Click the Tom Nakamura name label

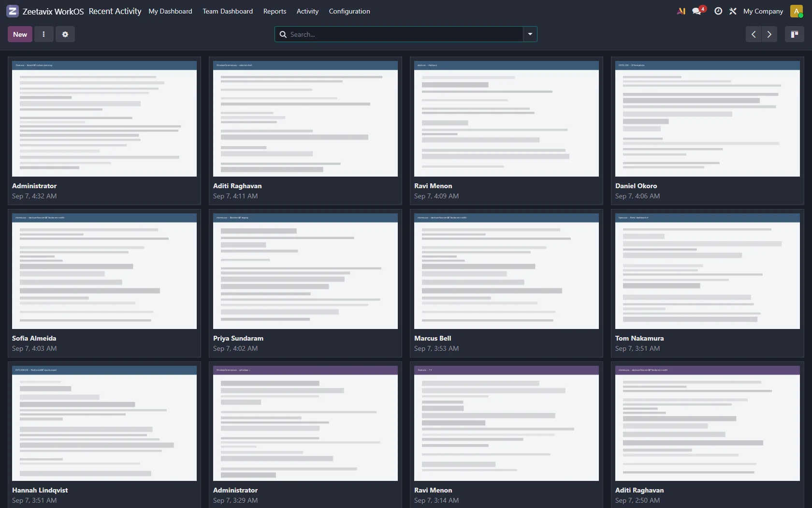point(639,338)
